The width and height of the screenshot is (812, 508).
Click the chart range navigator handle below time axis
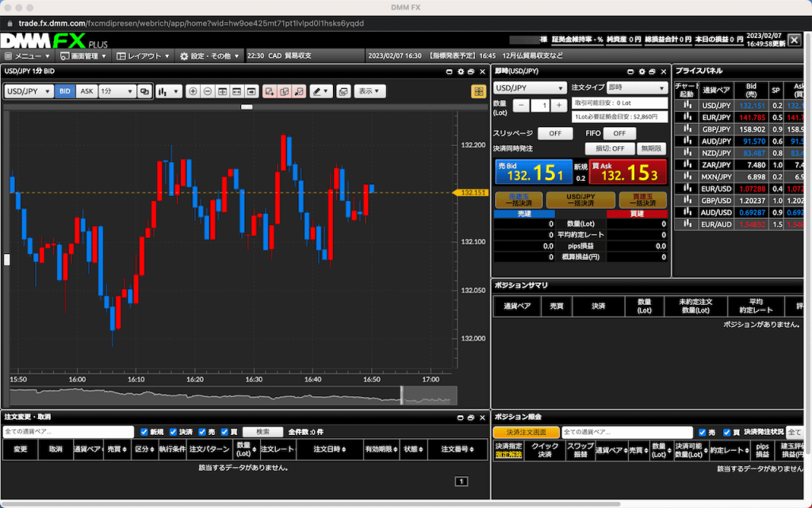[x=402, y=395]
